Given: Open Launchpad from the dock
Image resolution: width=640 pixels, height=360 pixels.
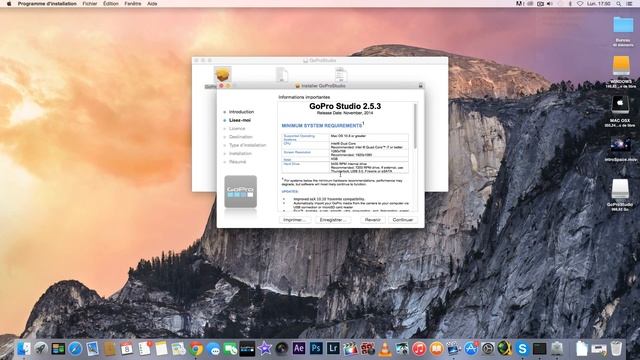Looking at the screenshot, I should click(x=41, y=348).
